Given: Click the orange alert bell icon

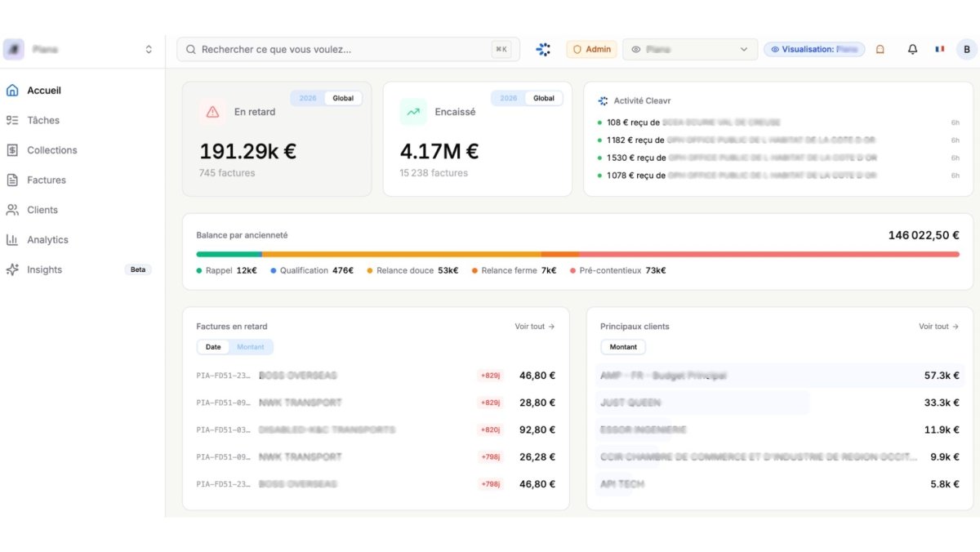Looking at the screenshot, I should point(880,49).
